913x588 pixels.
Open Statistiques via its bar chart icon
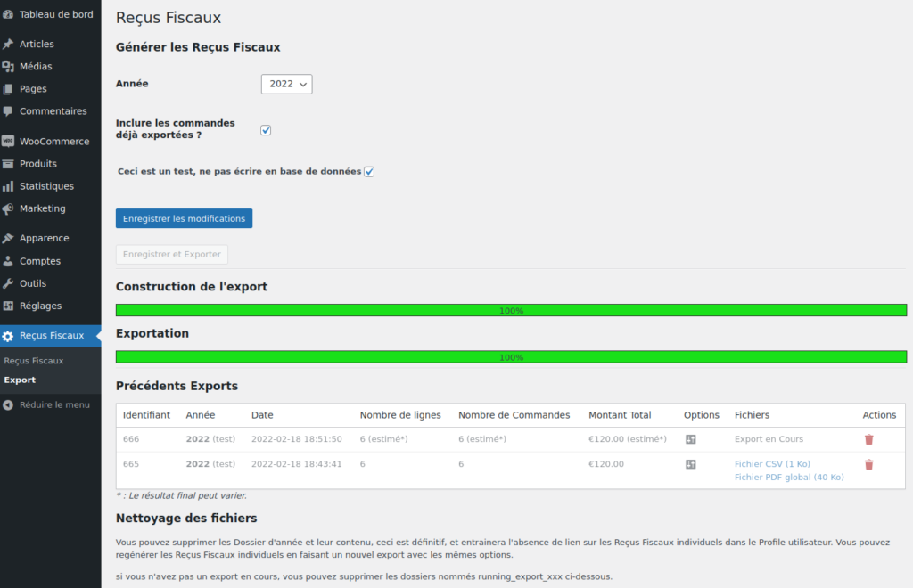(8, 186)
